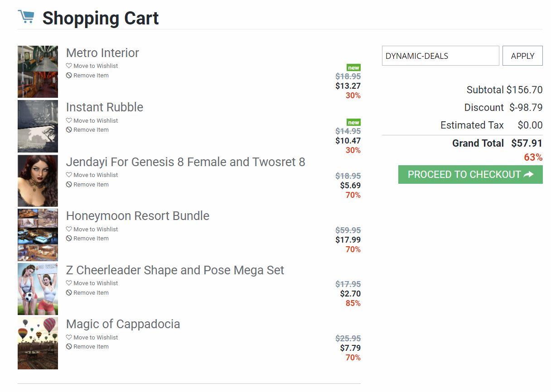Open the Metro Interior product title
Image resolution: width=551 pixels, height=392 pixels.
coord(102,53)
